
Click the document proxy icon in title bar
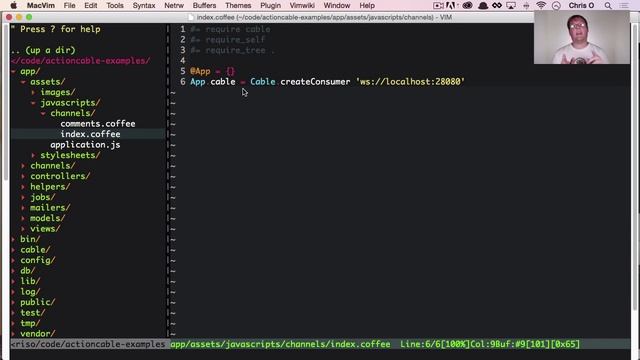(191, 17)
